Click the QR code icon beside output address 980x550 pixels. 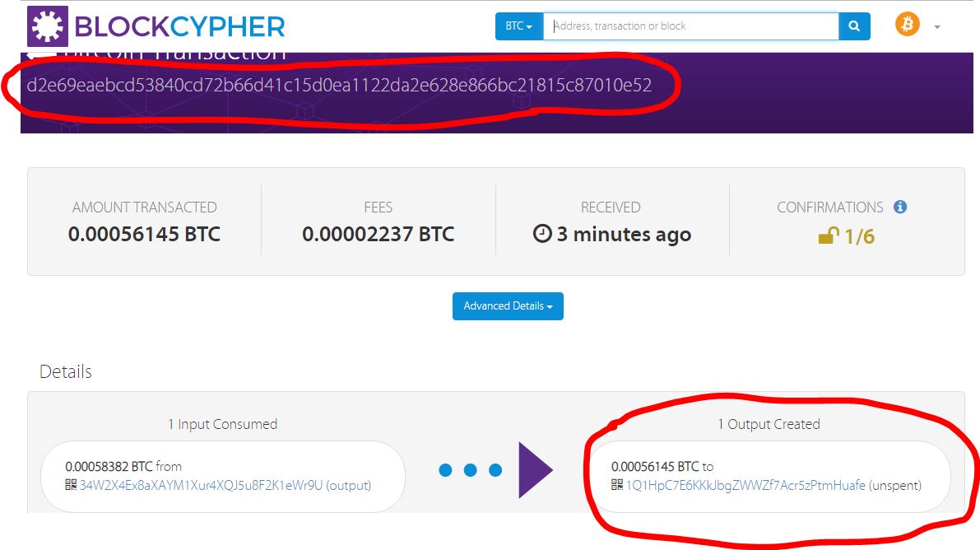617,485
